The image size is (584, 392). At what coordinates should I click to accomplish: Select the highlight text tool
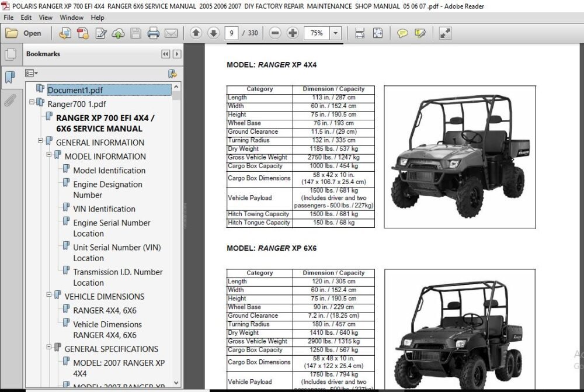pos(420,33)
